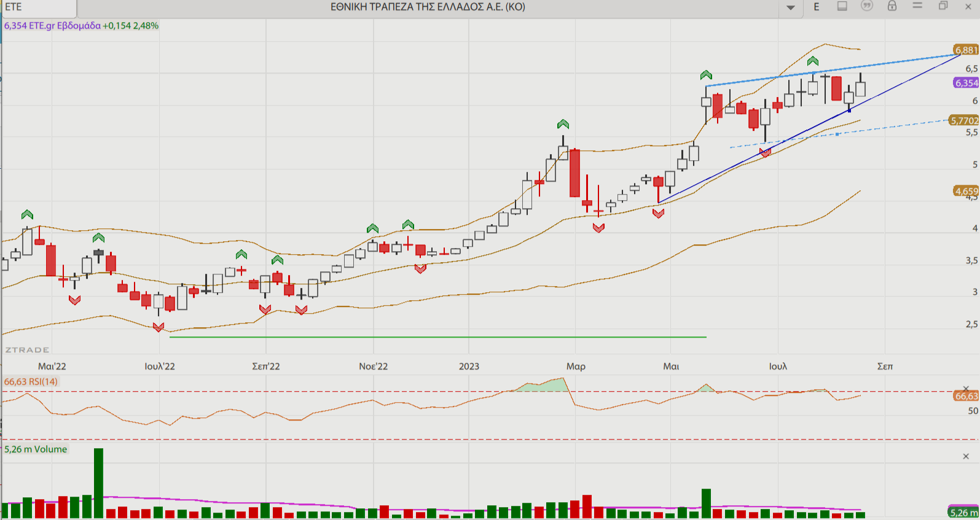The width and height of the screenshot is (980, 520).
Task: Click the 66,63 RSI(14) indicator label
Action: [31, 382]
